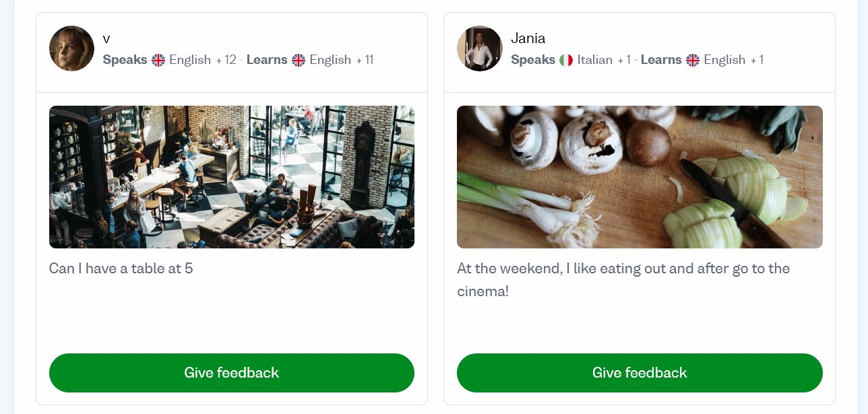Open the cafe interior photo
Image resolution: width=868 pixels, height=414 pixels.
coord(231,177)
